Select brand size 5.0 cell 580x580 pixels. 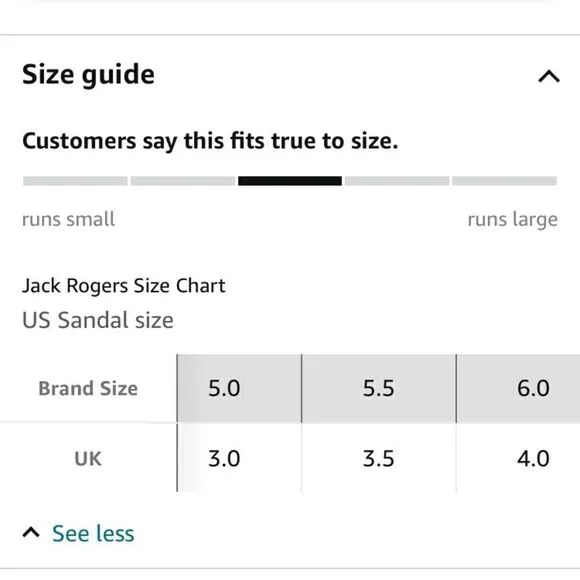pos(239,388)
